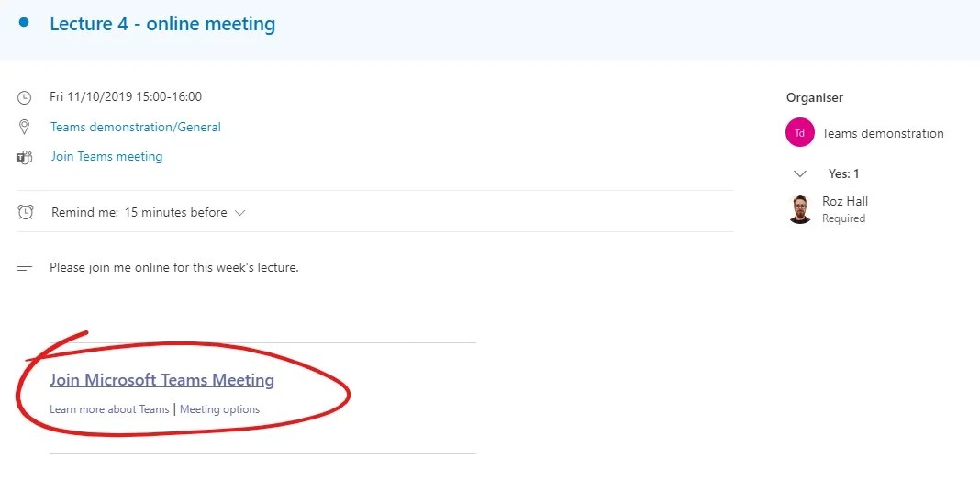Collapse the Yes: 1 attendee list
This screenshot has width=980, height=481.
tap(800, 173)
